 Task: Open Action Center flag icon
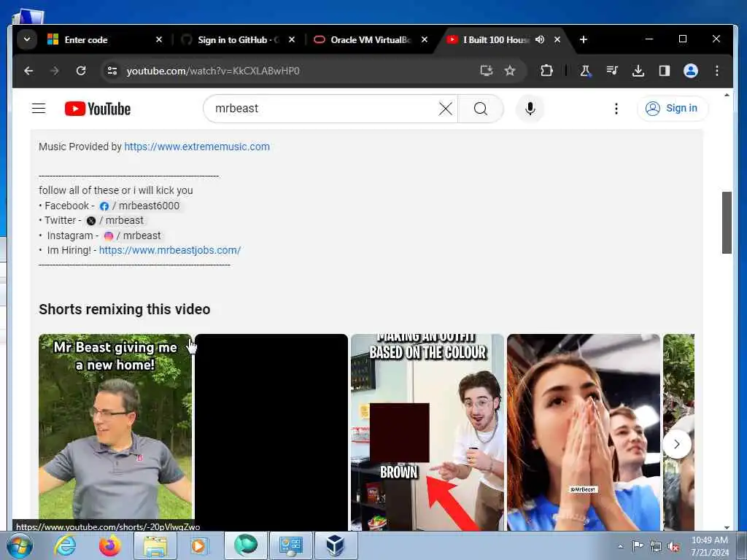coord(638,546)
